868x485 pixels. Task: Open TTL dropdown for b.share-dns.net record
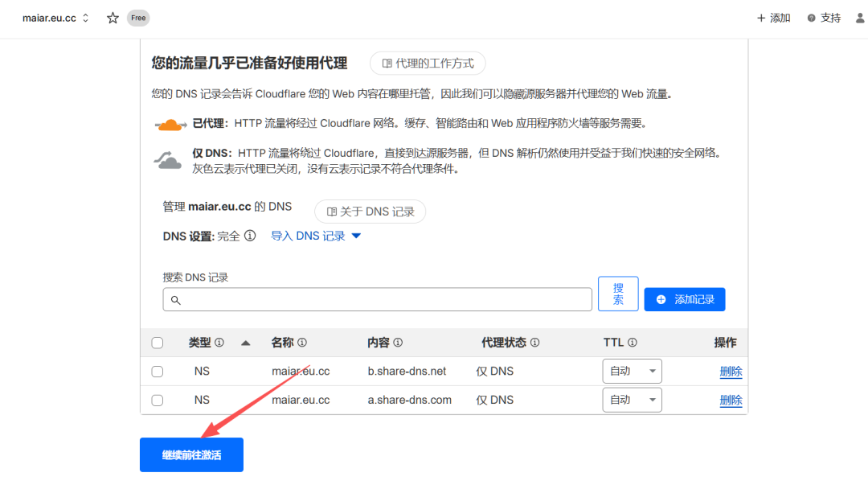point(632,372)
